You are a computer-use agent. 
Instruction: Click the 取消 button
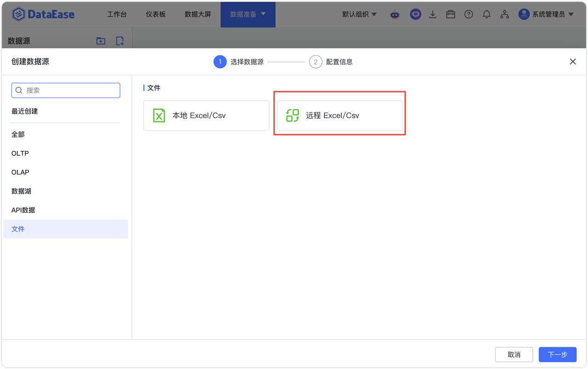[x=514, y=355]
